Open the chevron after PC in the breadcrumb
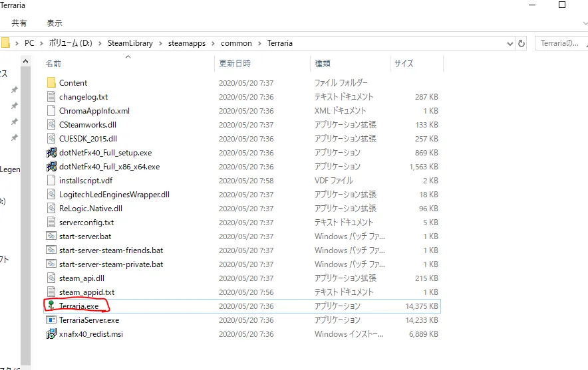 (x=41, y=43)
